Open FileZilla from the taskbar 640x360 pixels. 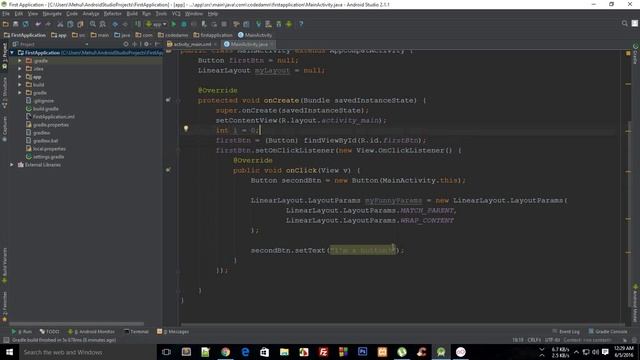coord(323,352)
